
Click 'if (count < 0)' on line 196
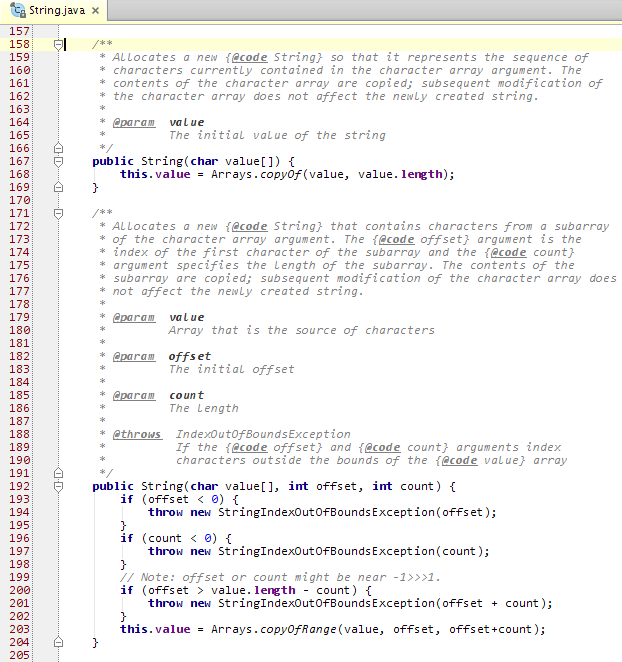pos(168,538)
